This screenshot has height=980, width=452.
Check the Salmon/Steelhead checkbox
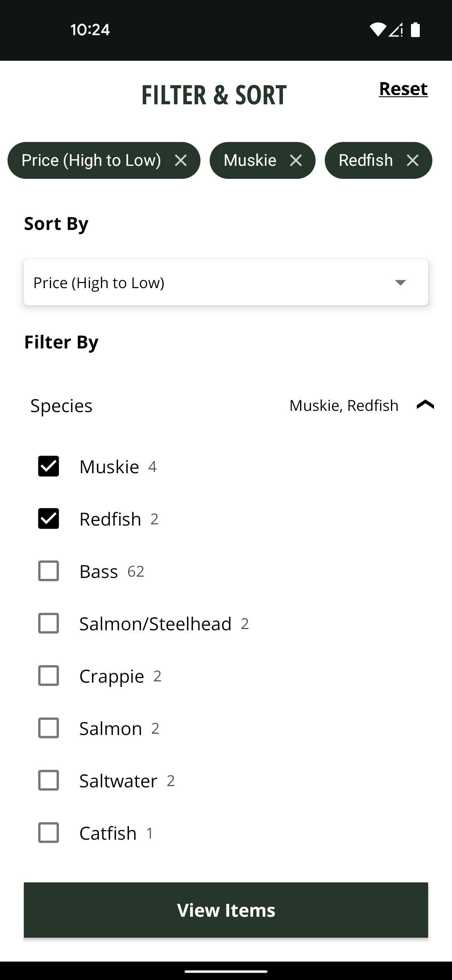click(x=49, y=623)
